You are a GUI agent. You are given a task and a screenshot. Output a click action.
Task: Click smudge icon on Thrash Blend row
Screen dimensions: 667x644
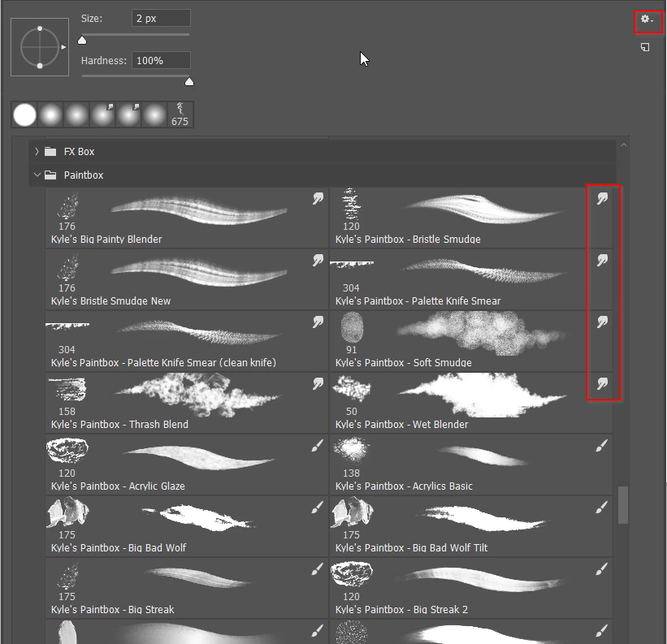318,383
